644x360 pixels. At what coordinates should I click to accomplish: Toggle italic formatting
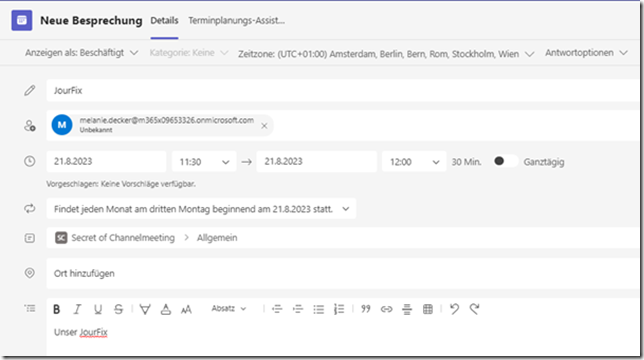tap(77, 309)
